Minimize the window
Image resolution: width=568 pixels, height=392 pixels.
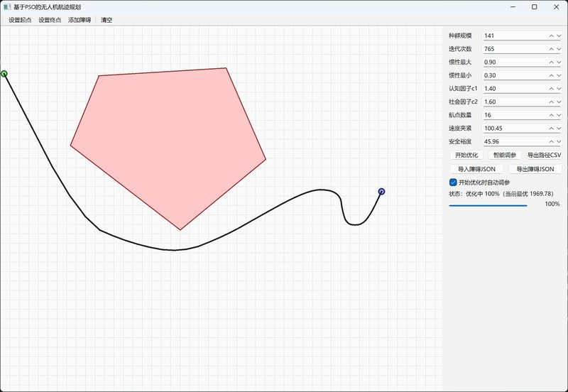tap(513, 7)
